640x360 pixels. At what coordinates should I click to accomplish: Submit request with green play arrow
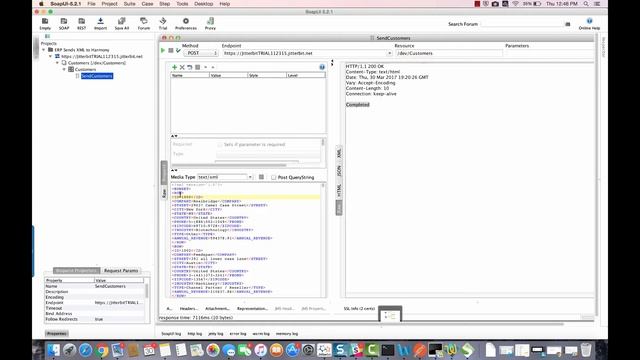163,50
